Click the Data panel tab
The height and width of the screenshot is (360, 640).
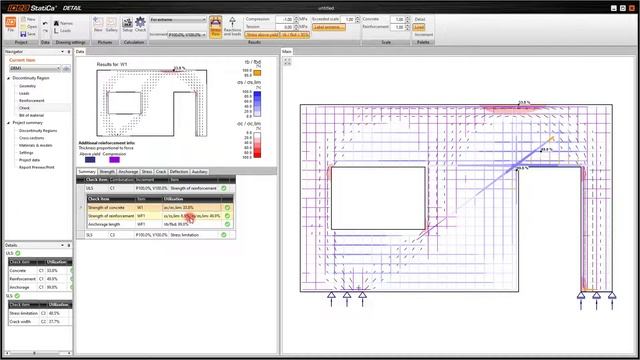pos(80,52)
